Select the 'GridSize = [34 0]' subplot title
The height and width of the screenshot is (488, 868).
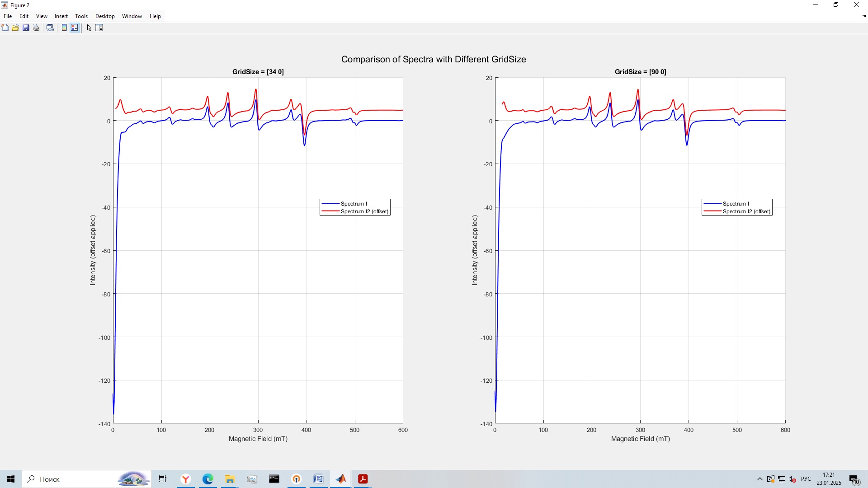[x=258, y=72]
